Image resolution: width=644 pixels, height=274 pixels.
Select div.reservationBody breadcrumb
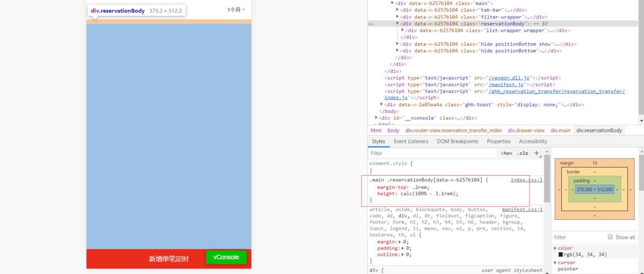tap(599, 131)
